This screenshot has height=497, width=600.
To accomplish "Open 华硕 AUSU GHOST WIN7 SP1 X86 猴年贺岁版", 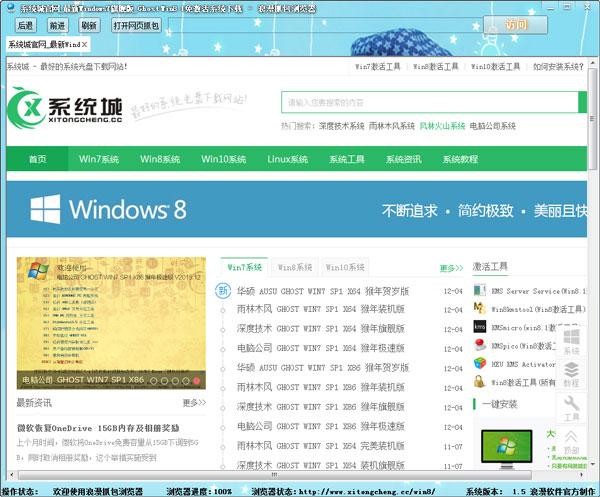I will [x=323, y=367].
